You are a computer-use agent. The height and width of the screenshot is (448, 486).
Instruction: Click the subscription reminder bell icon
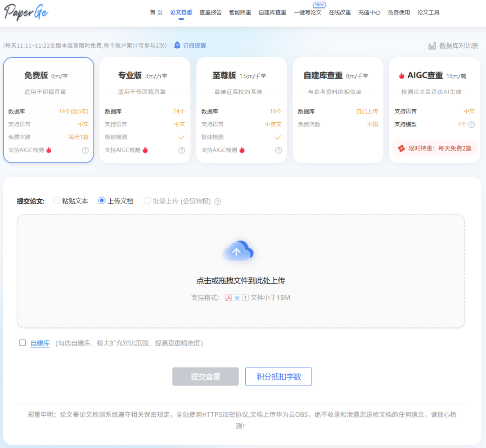point(177,45)
